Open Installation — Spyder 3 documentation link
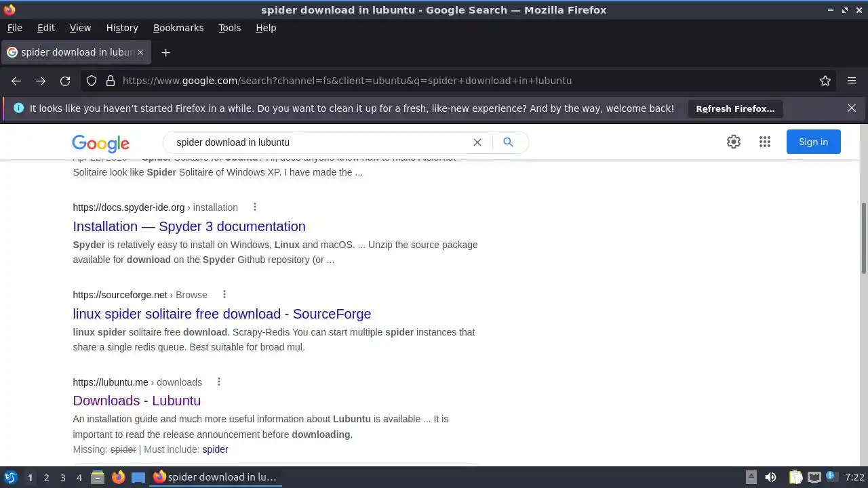 click(189, 226)
